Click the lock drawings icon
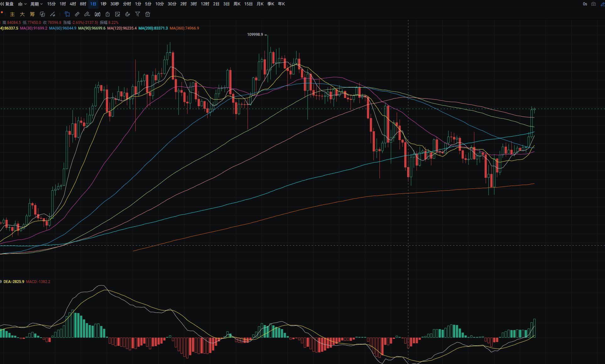Screen dimensions: 605x364 [x=107, y=14]
